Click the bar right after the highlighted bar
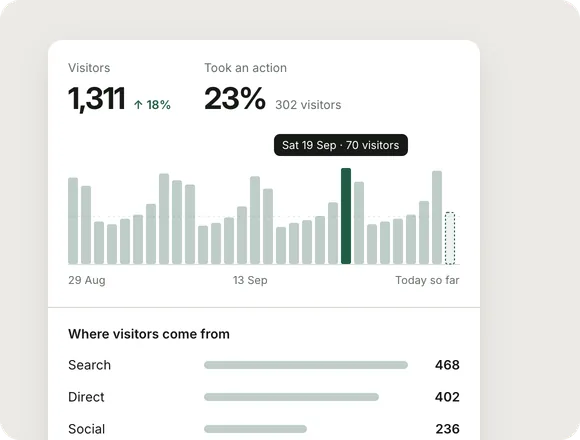The width and height of the screenshot is (580, 440). tap(359, 223)
